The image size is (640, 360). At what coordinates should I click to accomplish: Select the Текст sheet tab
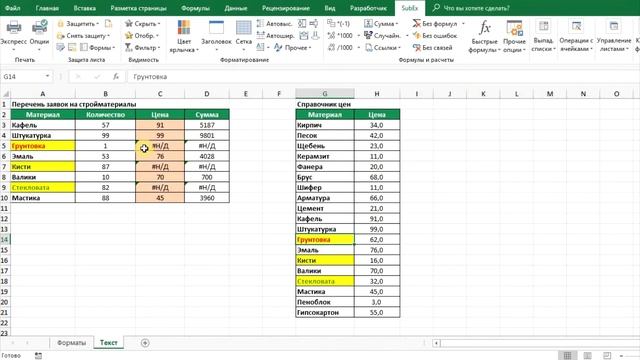coord(109,343)
